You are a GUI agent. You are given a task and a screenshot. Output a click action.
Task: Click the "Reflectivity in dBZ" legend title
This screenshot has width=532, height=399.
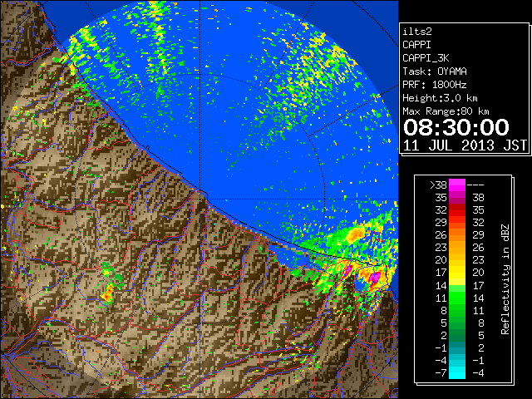(x=505, y=279)
